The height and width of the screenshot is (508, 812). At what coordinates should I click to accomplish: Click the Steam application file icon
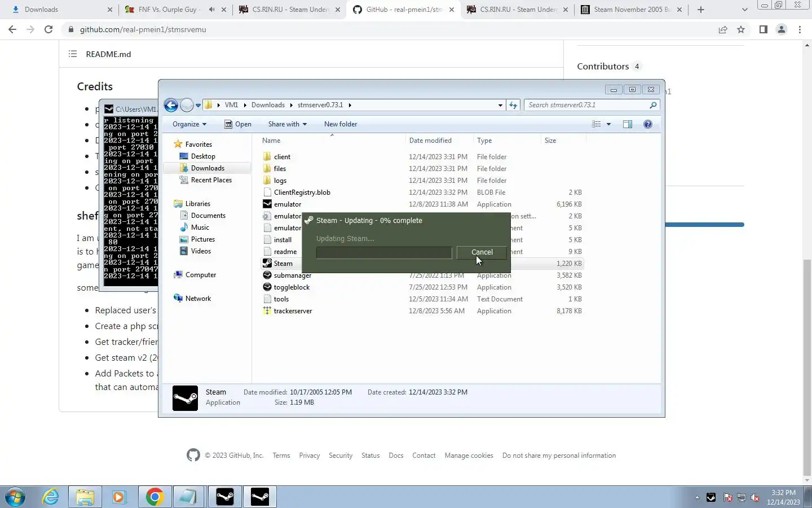(267, 264)
